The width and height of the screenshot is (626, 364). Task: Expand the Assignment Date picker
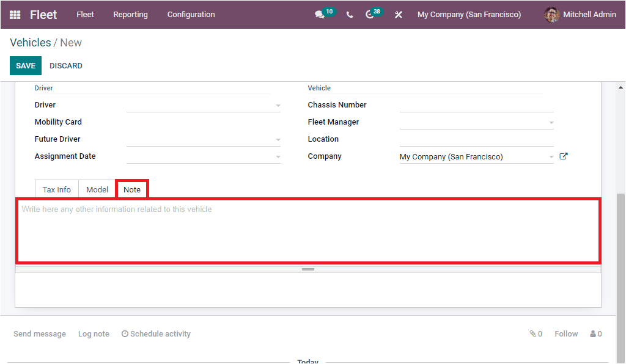pyautogui.click(x=278, y=156)
